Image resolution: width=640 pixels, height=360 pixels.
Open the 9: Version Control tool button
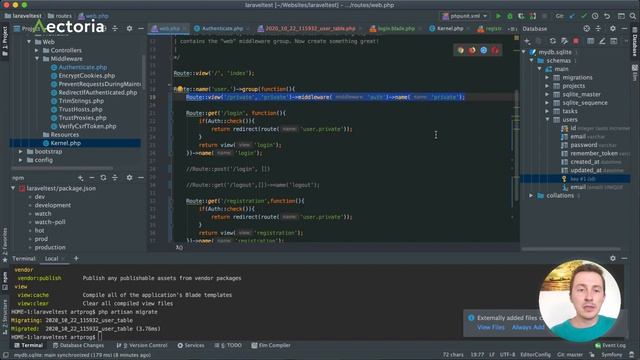[142, 345]
